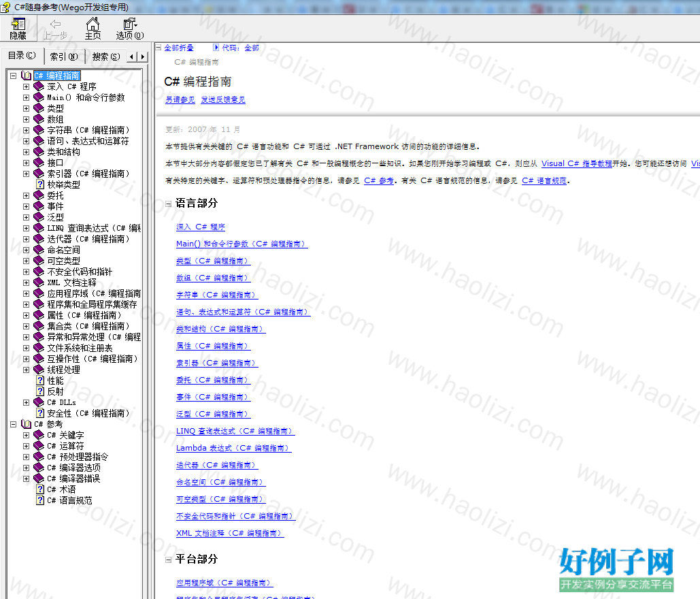Select C# 编译器选项 in the contents tree

[x=73, y=468]
